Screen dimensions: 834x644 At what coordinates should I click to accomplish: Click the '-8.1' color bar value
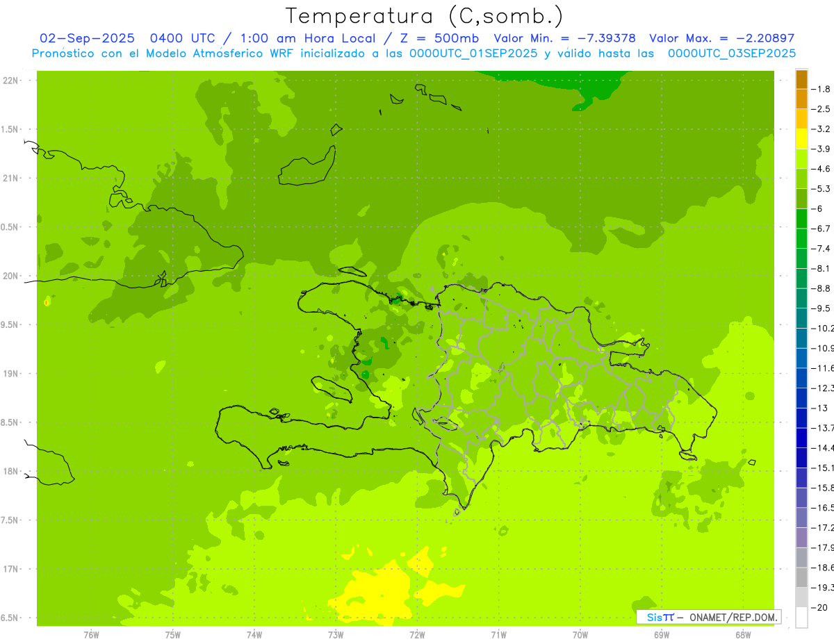pos(821,268)
